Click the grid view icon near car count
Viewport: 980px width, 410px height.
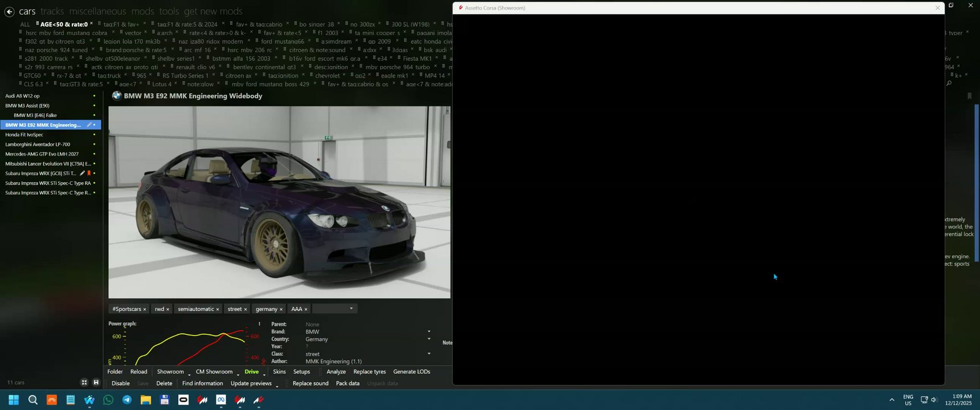click(x=84, y=383)
